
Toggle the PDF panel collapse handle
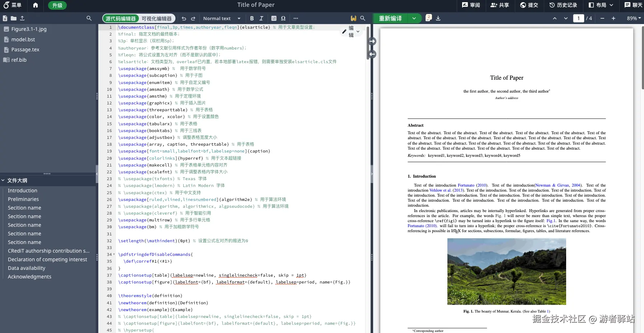372,174
